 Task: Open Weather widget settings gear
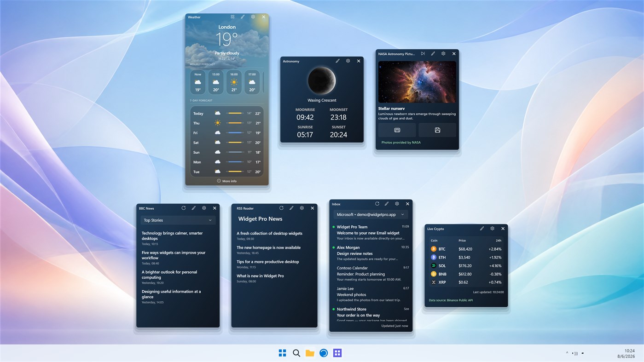point(253,17)
